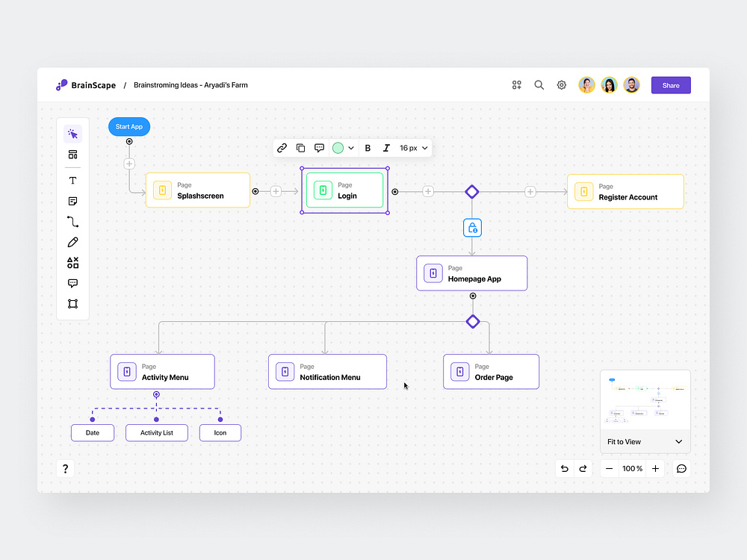Image resolution: width=747 pixels, height=560 pixels.
Task: Select the connector line tool
Action: pos(72,221)
